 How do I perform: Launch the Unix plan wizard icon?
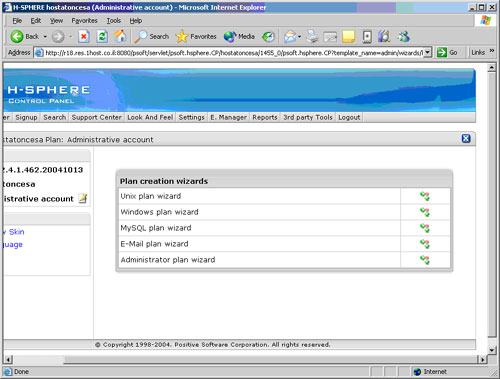tap(425, 196)
